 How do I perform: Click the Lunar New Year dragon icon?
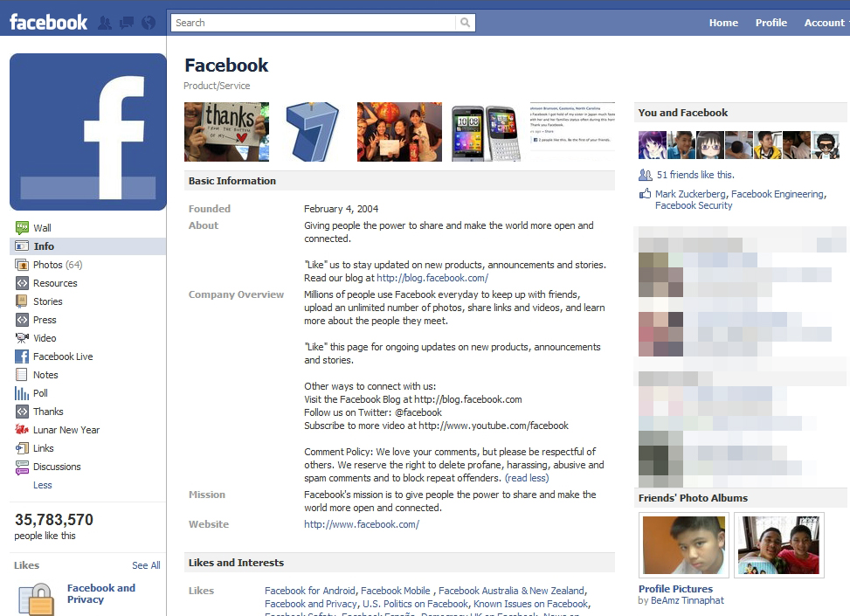pyautogui.click(x=22, y=430)
